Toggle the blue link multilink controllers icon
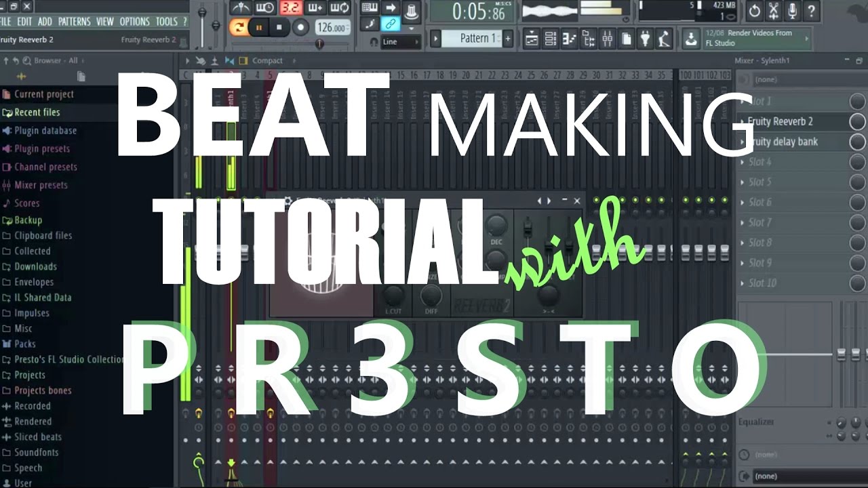The width and height of the screenshot is (868, 488). tap(390, 24)
